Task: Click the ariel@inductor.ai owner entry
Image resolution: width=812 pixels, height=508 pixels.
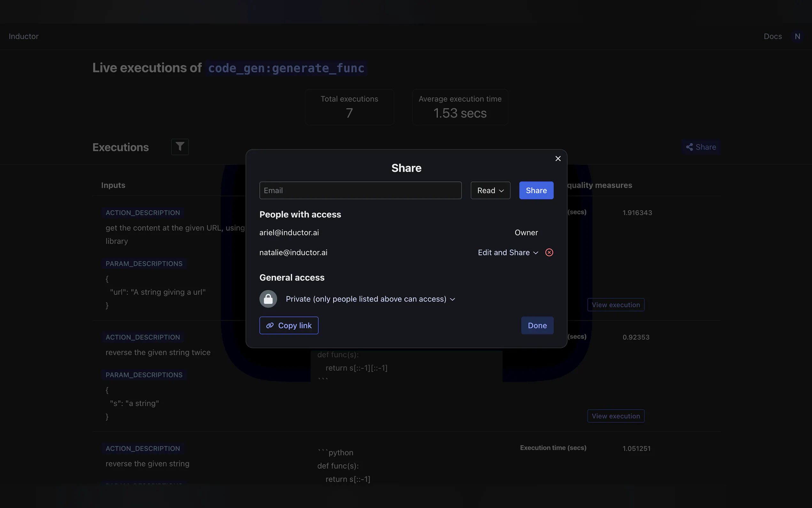Action: 289,233
